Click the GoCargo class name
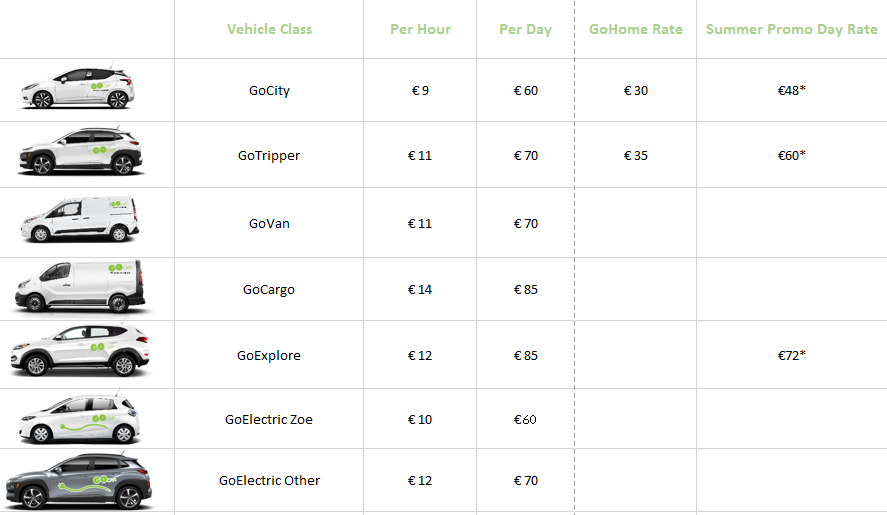The width and height of the screenshot is (887, 515). (269, 290)
